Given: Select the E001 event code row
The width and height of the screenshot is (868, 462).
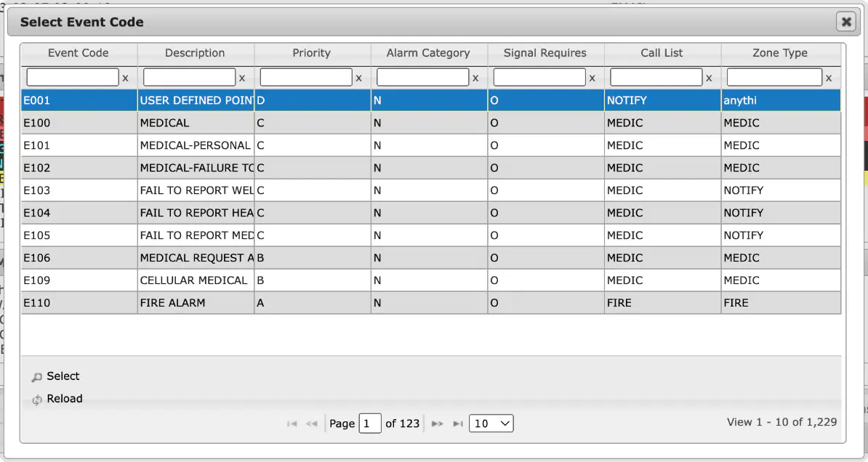Looking at the screenshot, I should pyautogui.click(x=430, y=101).
